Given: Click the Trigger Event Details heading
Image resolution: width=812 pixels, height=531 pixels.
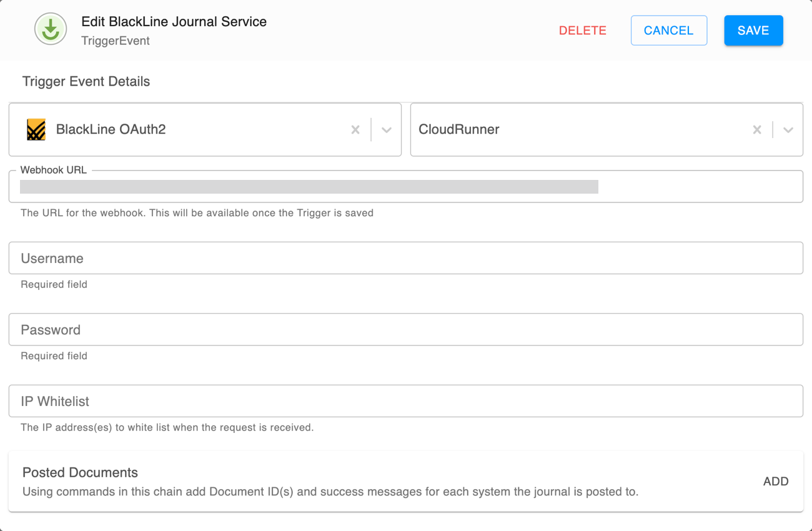Looking at the screenshot, I should pos(86,82).
